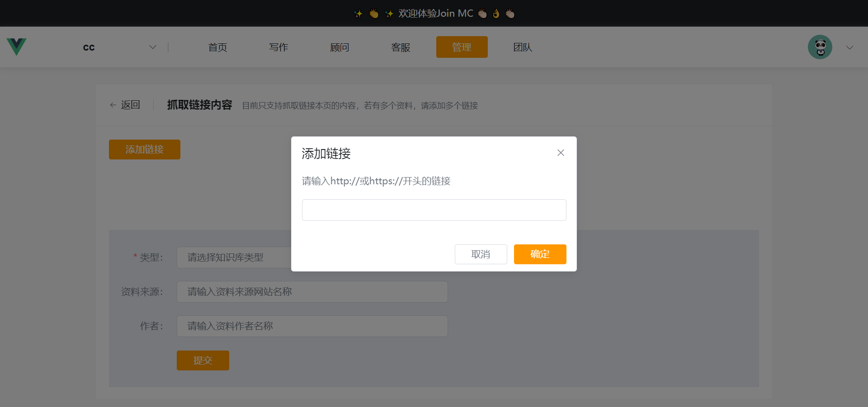Click the 作者 name input field
Screen dimensions: 868x407
(312, 326)
